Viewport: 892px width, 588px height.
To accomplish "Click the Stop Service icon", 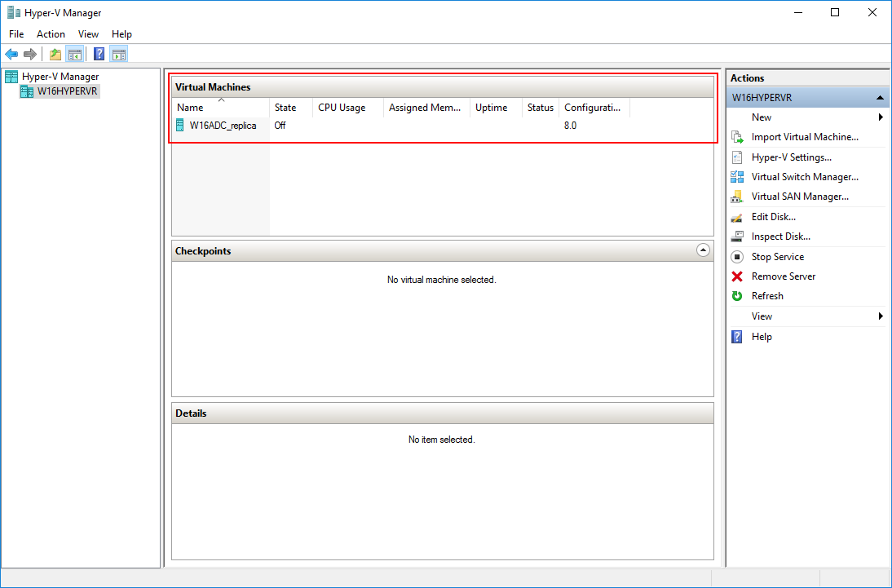I will click(737, 257).
